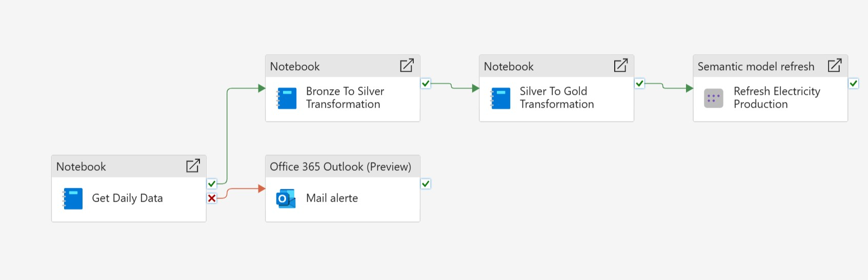Viewport: 868px width, 280px height.
Task: Select the Get Daily Data activity name
Action: (x=127, y=198)
